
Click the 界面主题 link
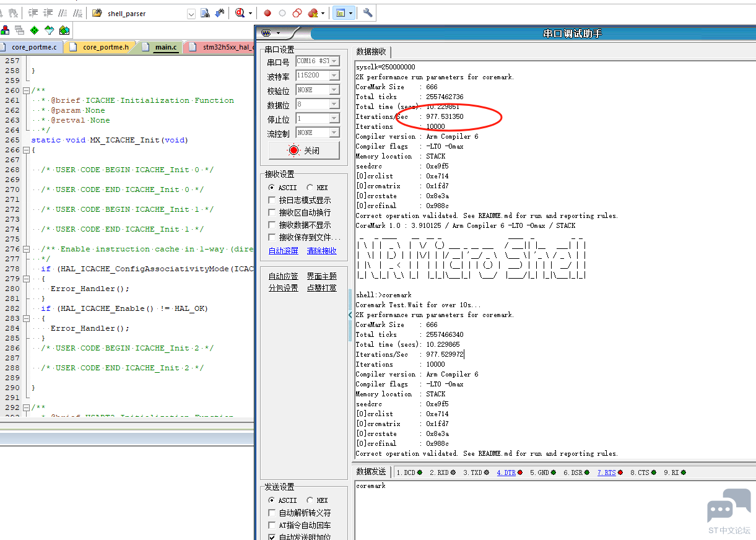(x=322, y=276)
